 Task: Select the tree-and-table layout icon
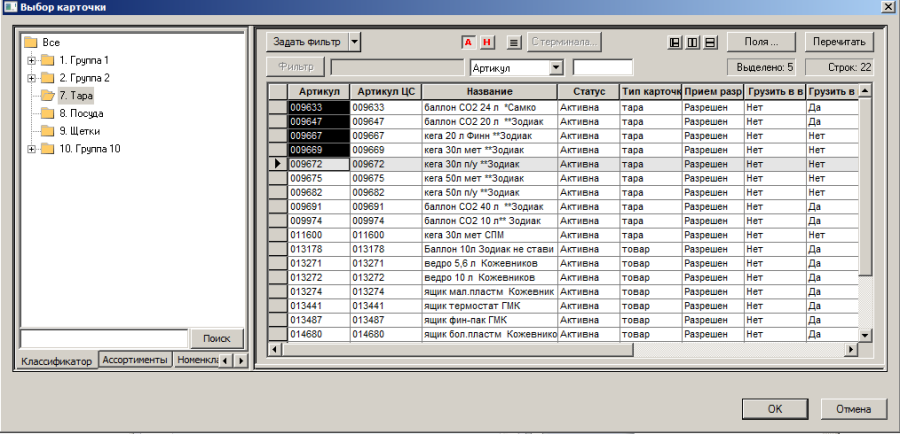click(x=675, y=42)
